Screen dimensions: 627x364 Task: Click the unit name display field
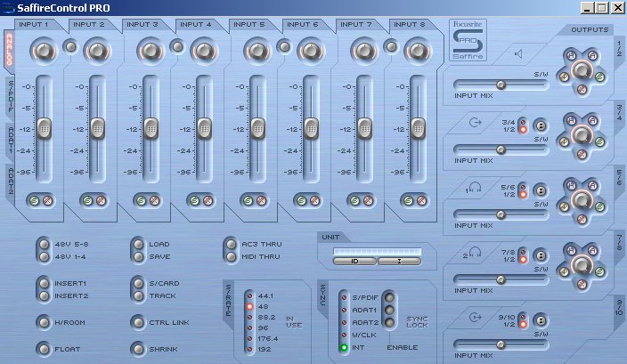pos(377,251)
